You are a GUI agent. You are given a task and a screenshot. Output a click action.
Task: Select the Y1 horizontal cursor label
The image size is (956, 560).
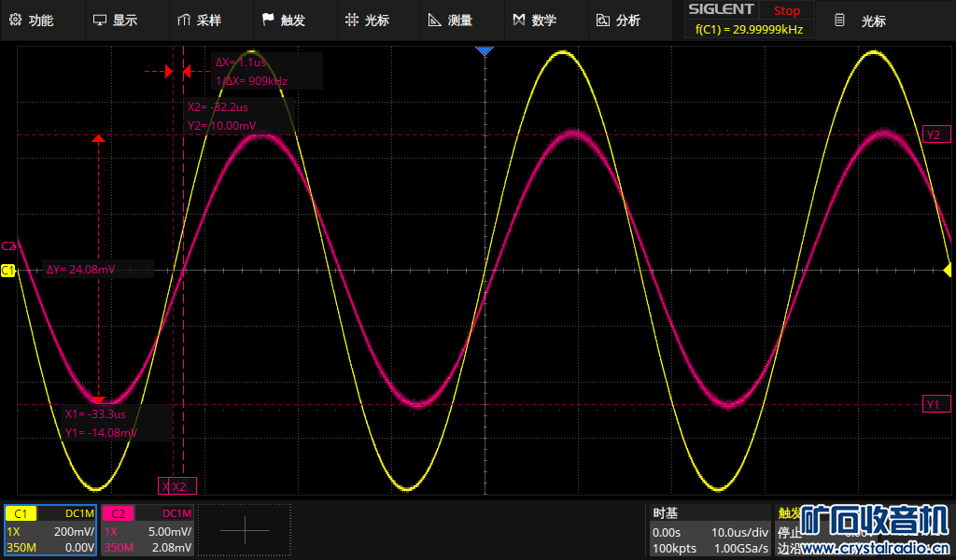point(935,404)
